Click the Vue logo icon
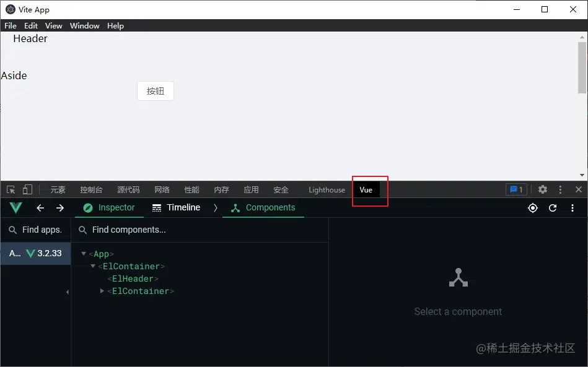The height and width of the screenshot is (367, 588). click(15, 208)
